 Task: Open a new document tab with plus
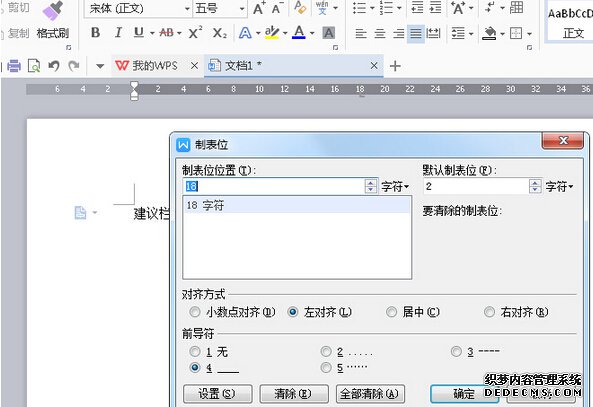[395, 66]
